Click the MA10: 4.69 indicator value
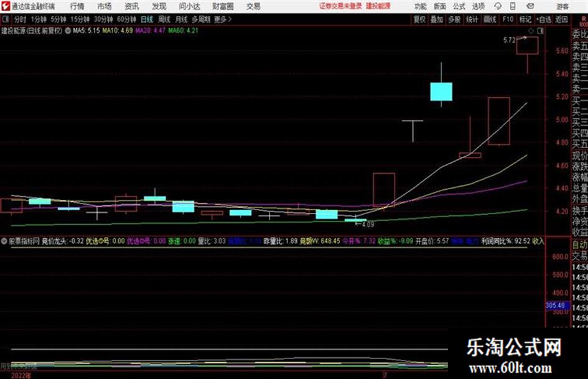Viewport: 588px width, 379px height. coord(118,30)
